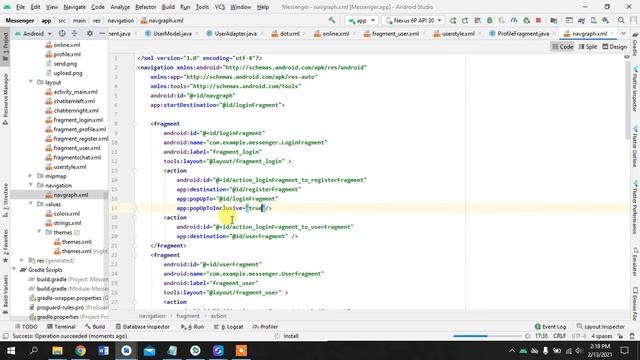Collapse the navigation folder
The width and height of the screenshot is (640, 360).
pyautogui.click(x=31, y=185)
